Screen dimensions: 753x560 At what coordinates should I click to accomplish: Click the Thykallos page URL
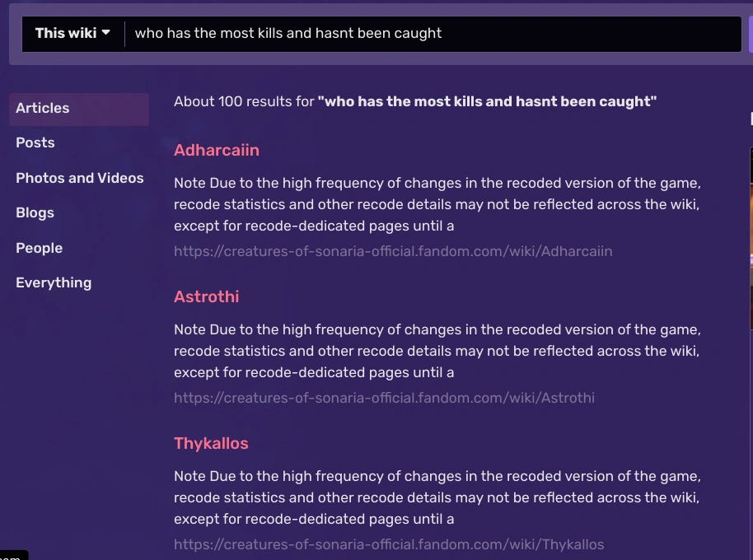388,544
